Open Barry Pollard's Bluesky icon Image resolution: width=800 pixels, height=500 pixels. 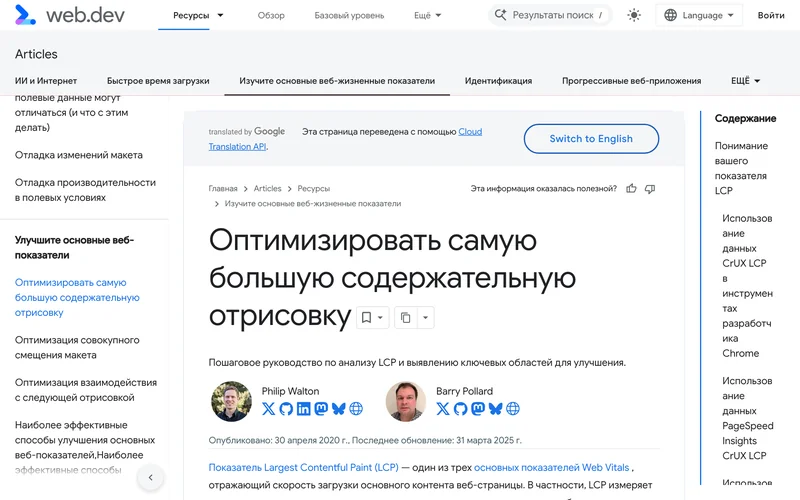click(495, 409)
